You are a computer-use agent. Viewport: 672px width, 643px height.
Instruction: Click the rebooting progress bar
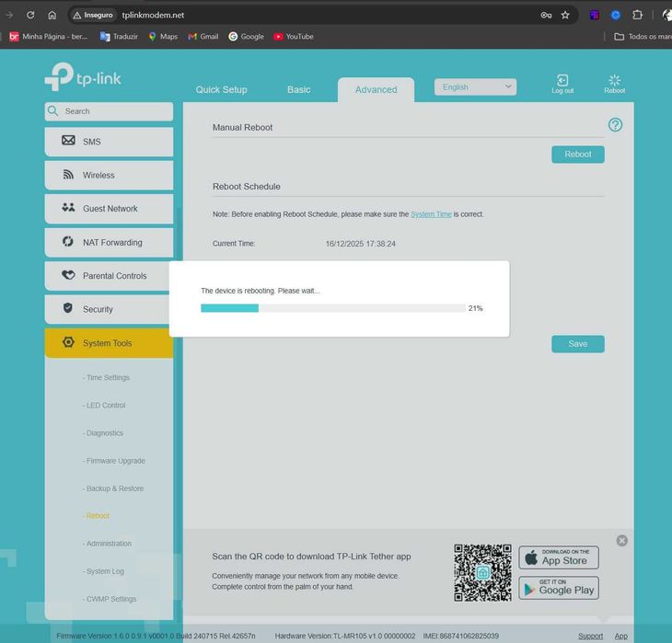pyautogui.click(x=332, y=308)
